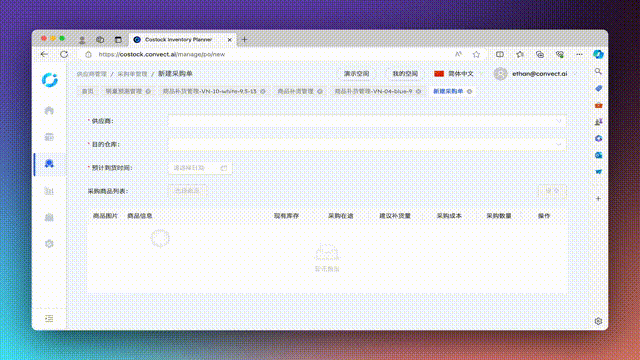Click site info icon before URL
Image resolution: width=640 pixels, height=360 pixels.
point(89,54)
